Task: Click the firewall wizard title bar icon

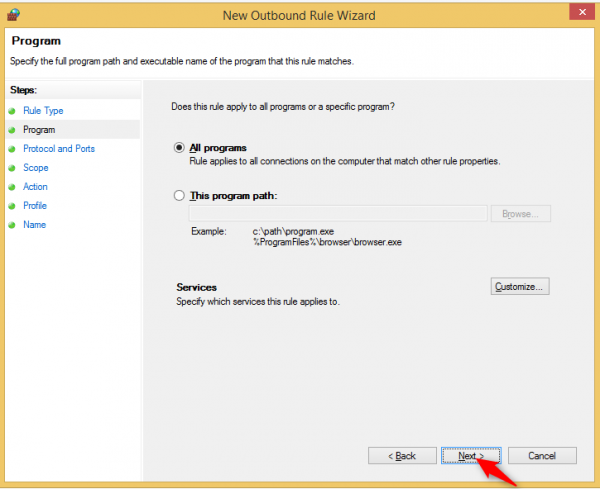Action: coord(13,14)
